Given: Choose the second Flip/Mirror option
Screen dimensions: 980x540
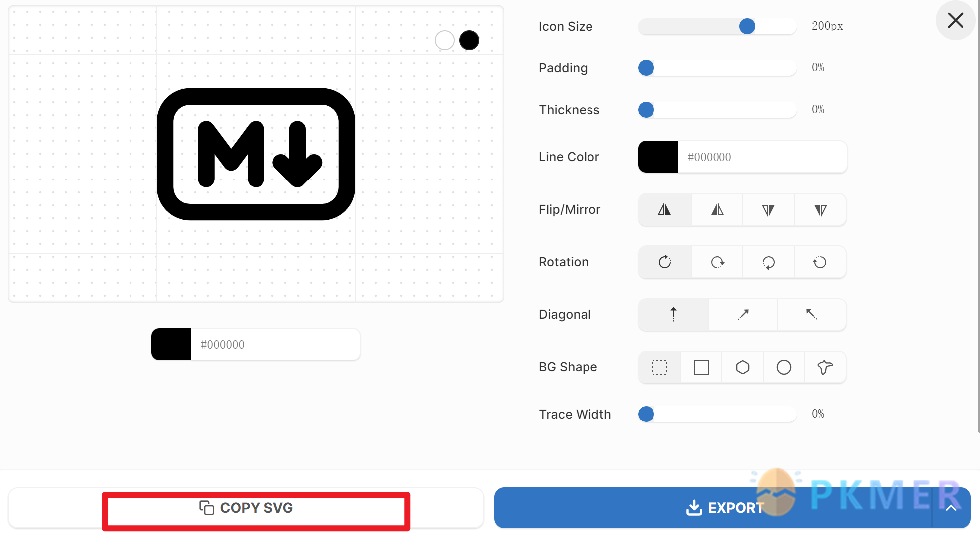Looking at the screenshot, I should pyautogui.click(x=717, y=210).
